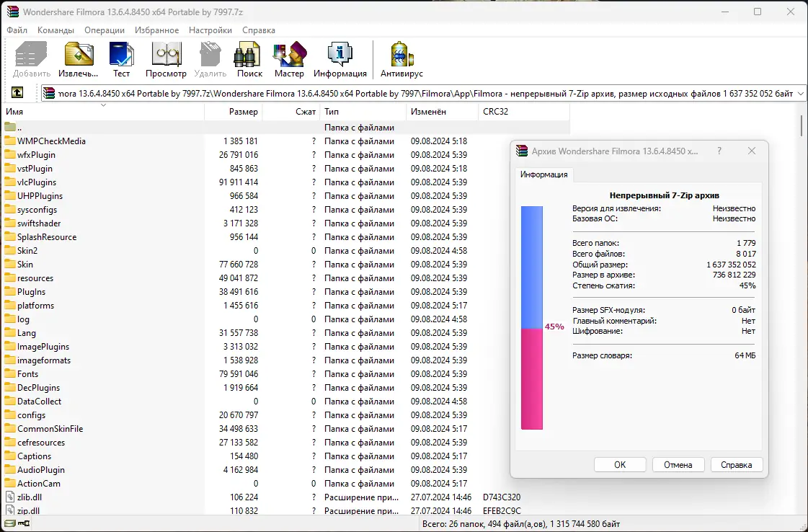808x532 pixels.
Task: Select the AudioPlugin folder row
Action: [x=286, y=469]
